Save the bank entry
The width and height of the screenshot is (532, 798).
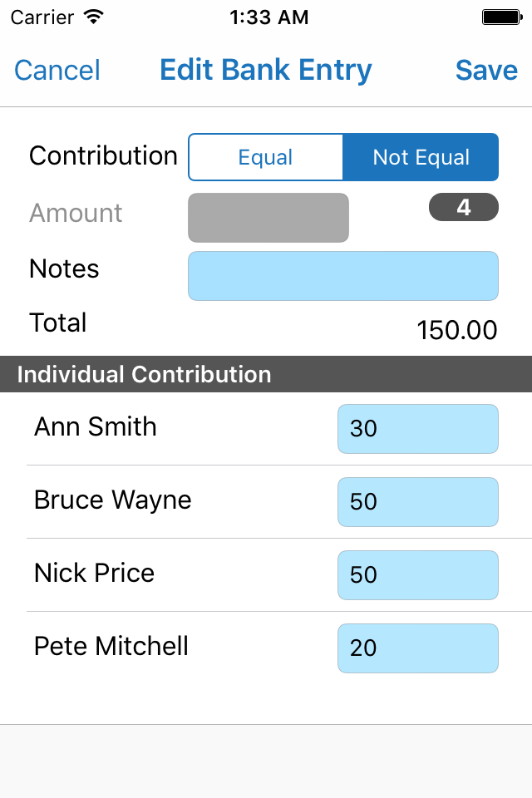click(x=486, y=70)
